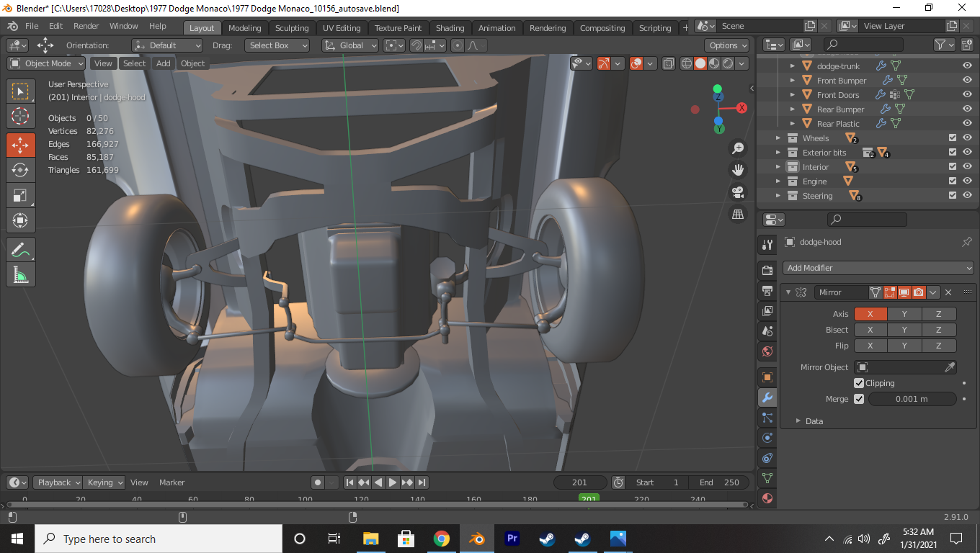Add a new collection in the outliner
This screenshot has height=553, width=980.
click(967, 45)
